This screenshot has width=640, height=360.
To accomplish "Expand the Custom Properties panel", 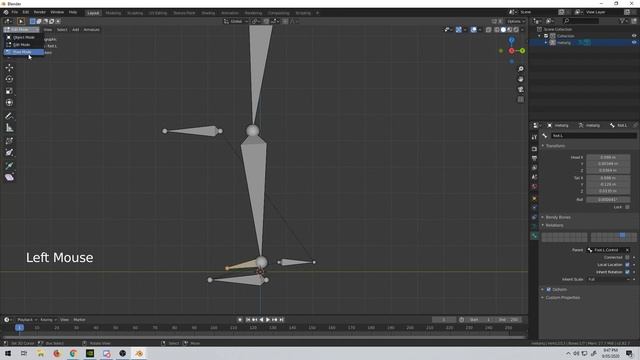I will click(x=562, y=298).
